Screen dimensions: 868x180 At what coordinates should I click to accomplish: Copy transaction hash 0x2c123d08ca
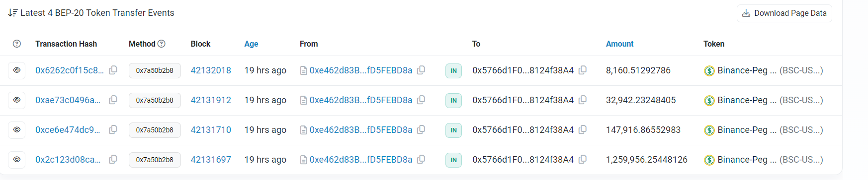coord(113,160)
